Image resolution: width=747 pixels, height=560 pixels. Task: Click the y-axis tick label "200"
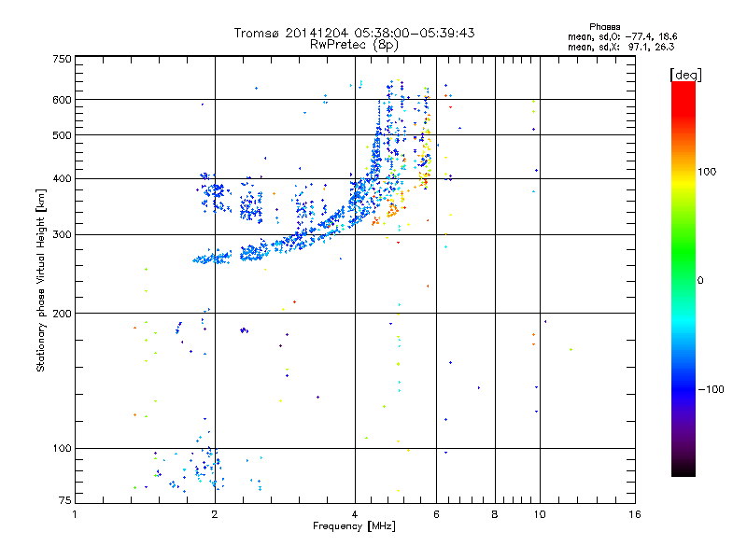(62, 314)
